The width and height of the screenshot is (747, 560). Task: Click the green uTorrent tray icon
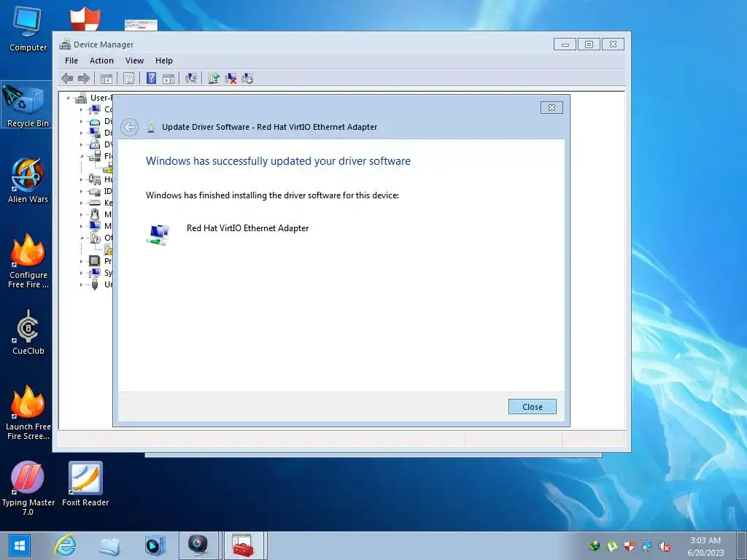click(x=612, y=546)
